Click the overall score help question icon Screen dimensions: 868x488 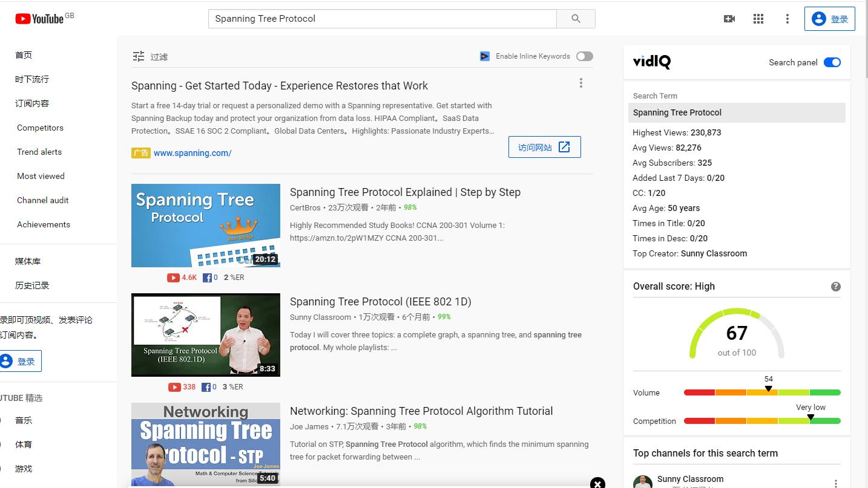coord(836,287)
